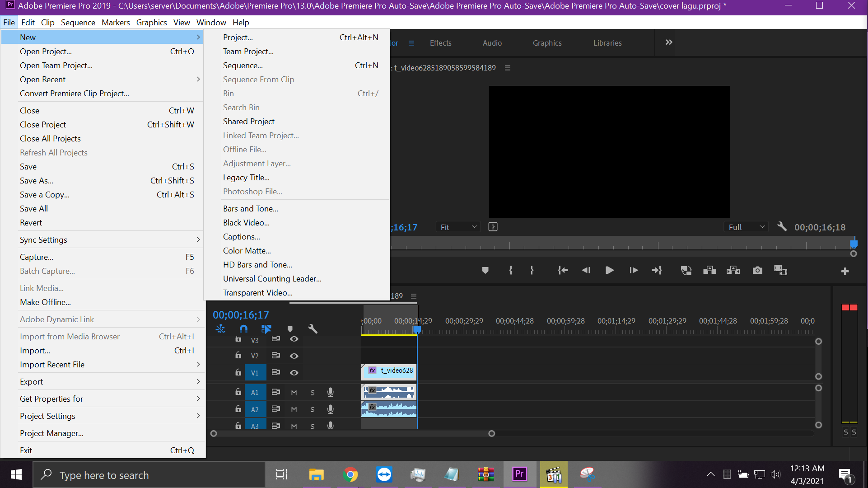868x488 pixels.
Task: Open Premiere Pro from the Windows taskbar
Action: [519, 474]
